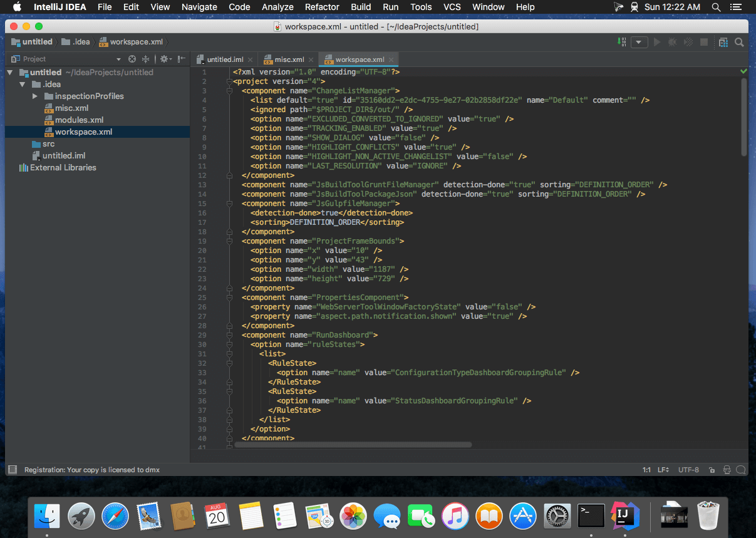This screenshot has height=538, width=756.
Task: Click Scroll from Source target icon
Action: 132,59
